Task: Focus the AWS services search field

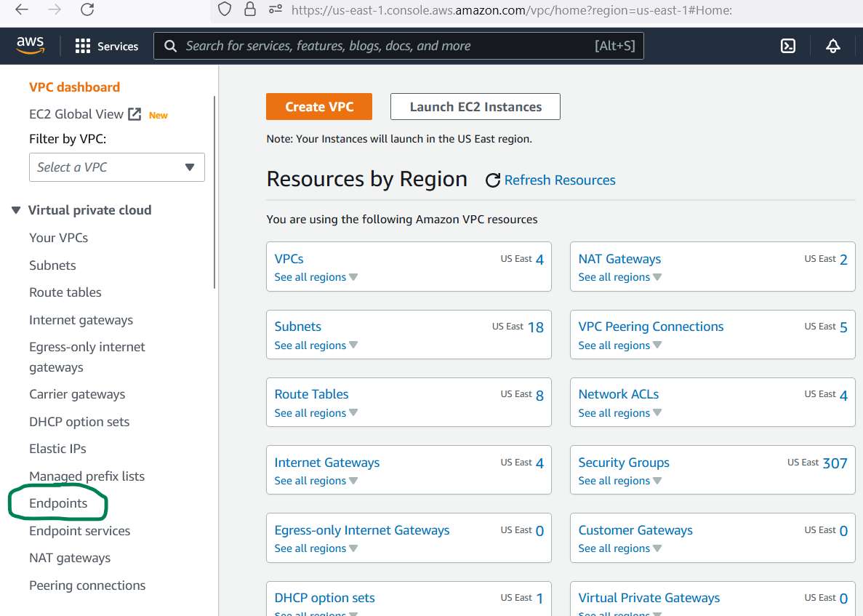Action: coord(398,47)
